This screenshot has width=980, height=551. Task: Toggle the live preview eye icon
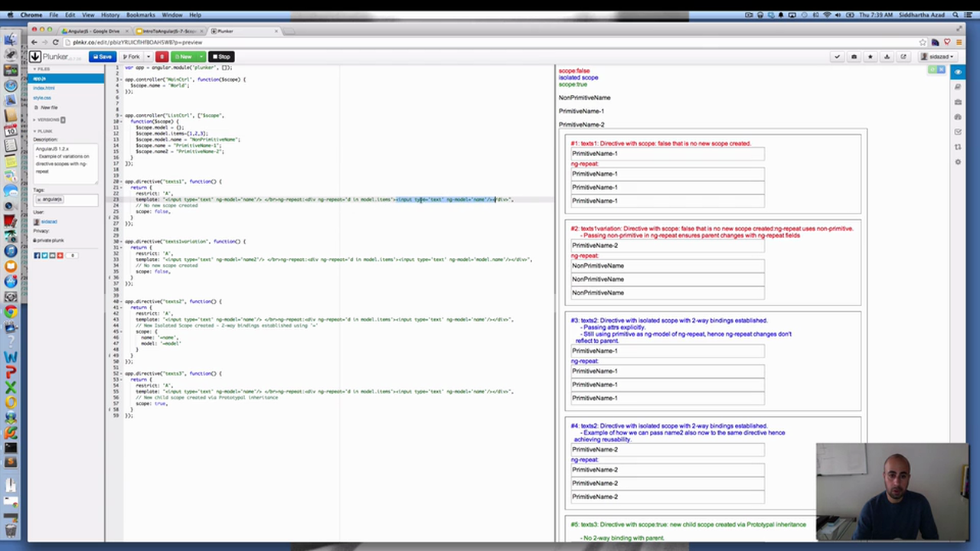[x=958, y=72]
